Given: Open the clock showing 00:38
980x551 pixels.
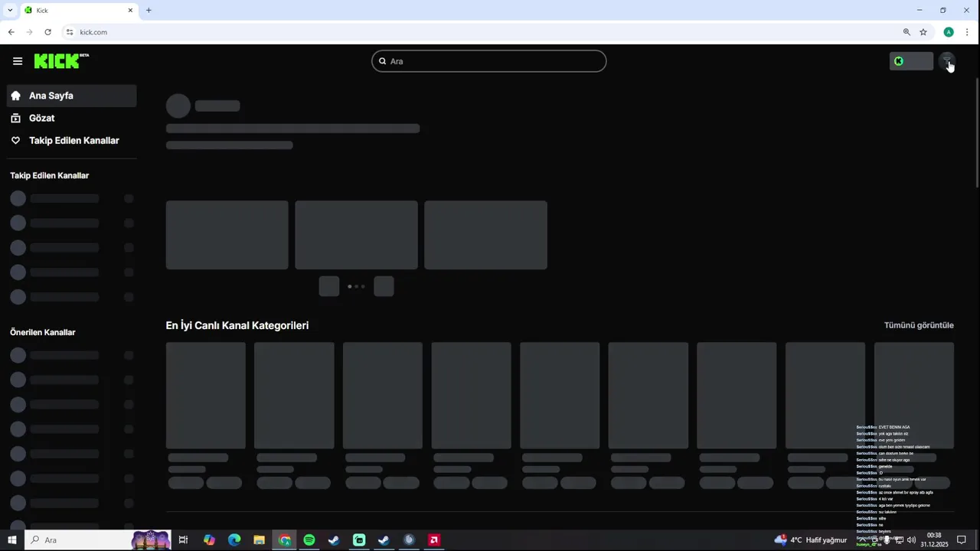Looking at the screenshot, I should point(934,540).
